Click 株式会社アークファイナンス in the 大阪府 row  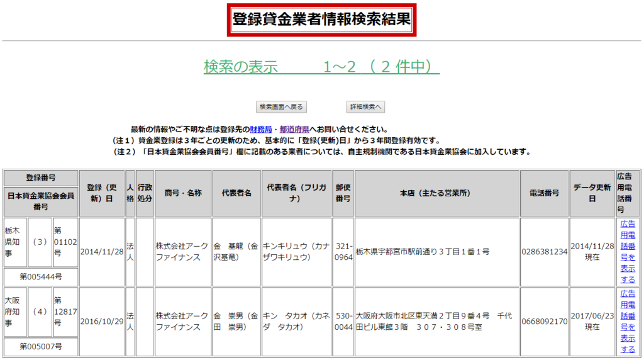183,322
